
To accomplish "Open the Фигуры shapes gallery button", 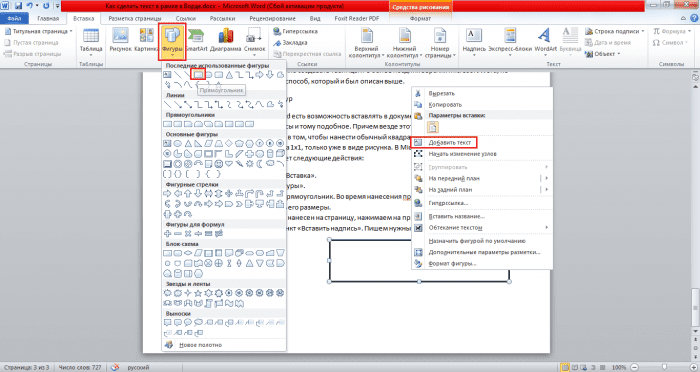I will coord(172,42).
